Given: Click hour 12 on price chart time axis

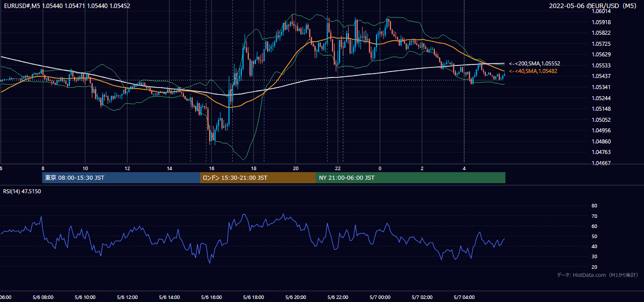Looking at the screenshot, I should point(127,168).
